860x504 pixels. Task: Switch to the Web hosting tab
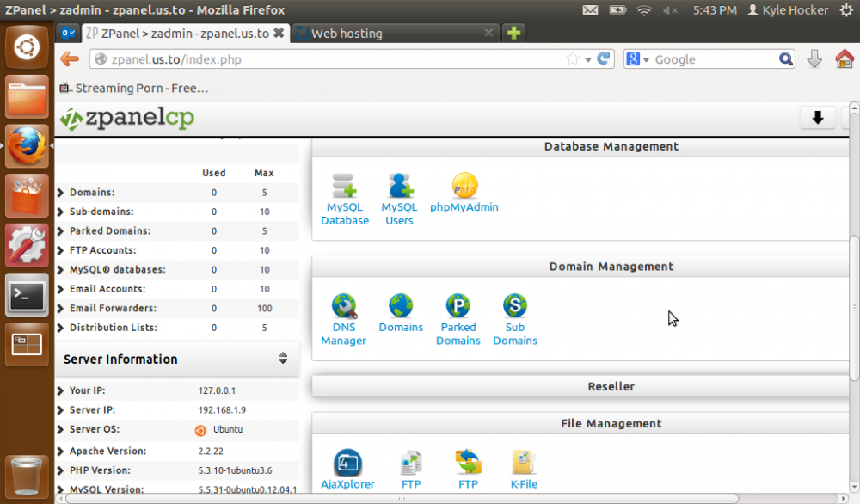tap(391, 34)
